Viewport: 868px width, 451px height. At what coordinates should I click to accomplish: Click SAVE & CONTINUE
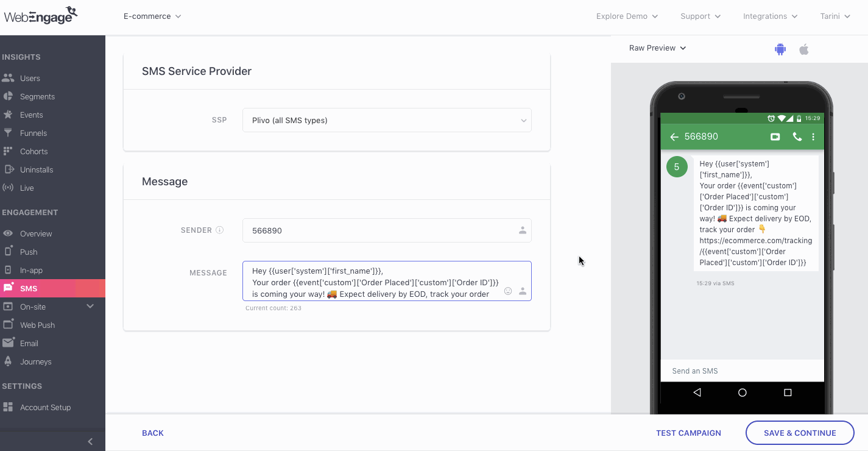pyautogui.click(x=800, y=433)
